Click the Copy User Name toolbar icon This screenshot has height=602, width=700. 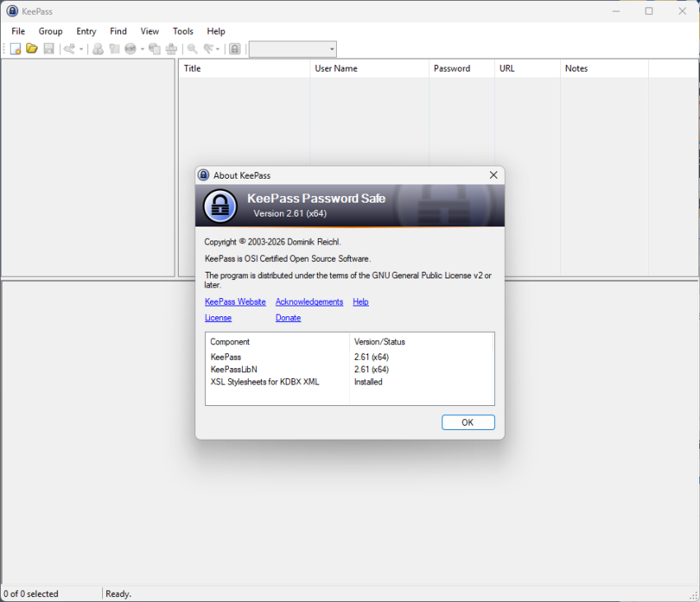click(x=98, y=49)
